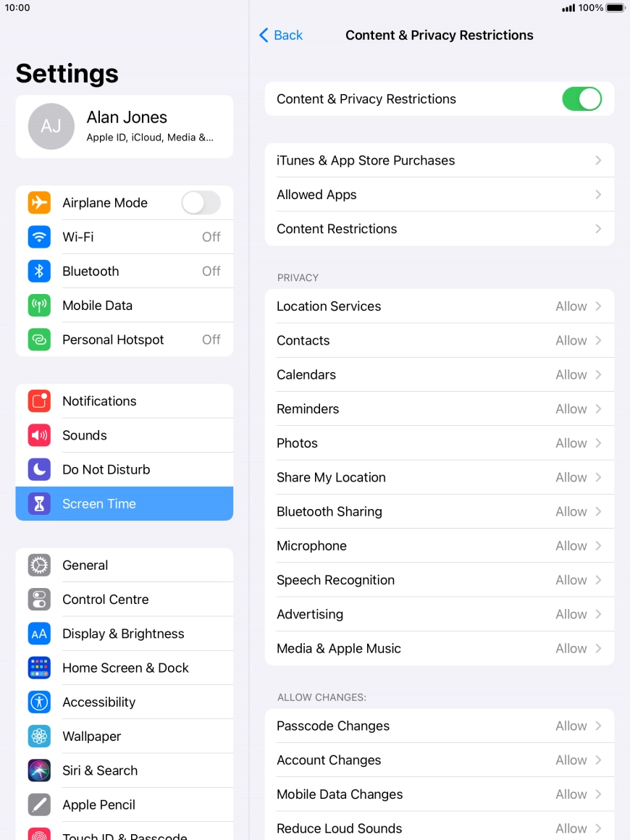Viewport: 630px width, 840px height.
Task: Tap the Wi-Fi icon in sidebar
Action: (39, 237)
